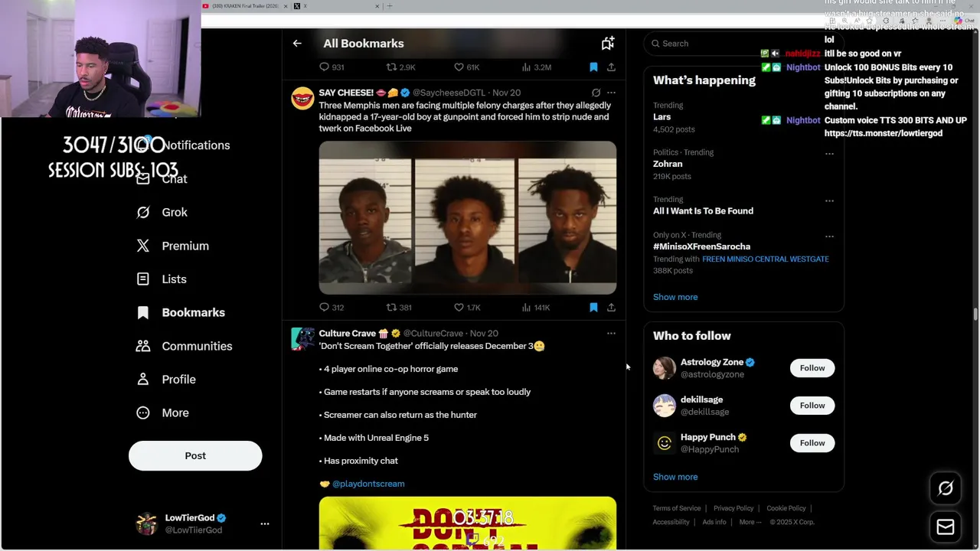Open more options for #MinisoXFreenSarocha trend
The width and height of the screenshot is (980, 551).
(x=829, y=236)
